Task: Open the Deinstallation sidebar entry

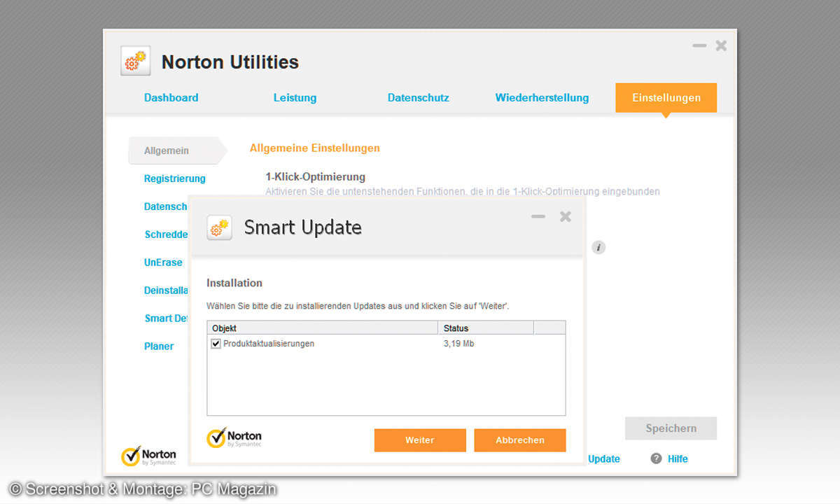Action: (x=166, y=290)
